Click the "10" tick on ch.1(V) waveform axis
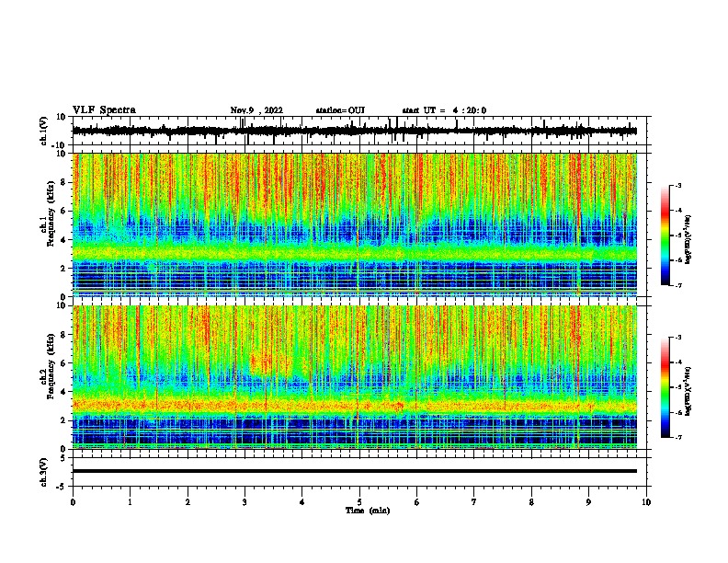This screenshot has height=563, width=728. click(62, 117)
